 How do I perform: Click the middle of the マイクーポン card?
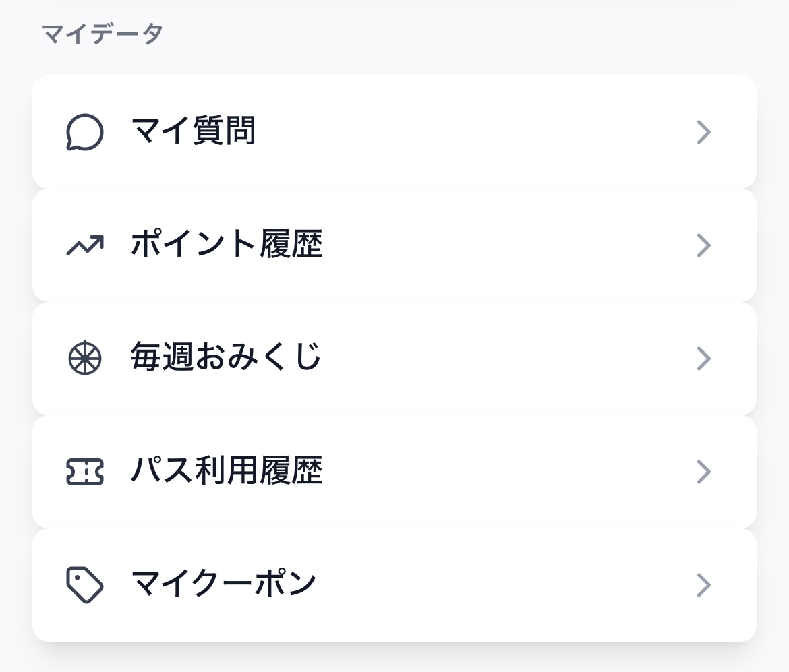coord(394,585)
